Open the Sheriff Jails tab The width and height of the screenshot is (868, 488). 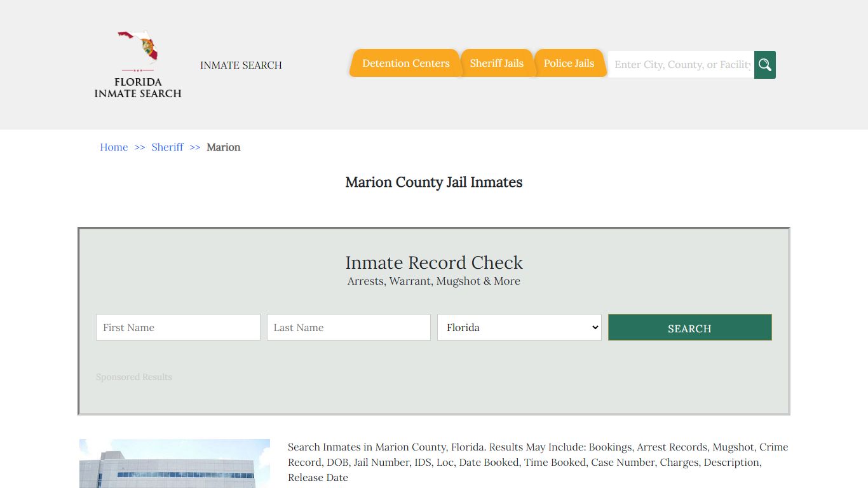[x=497, y=63]
